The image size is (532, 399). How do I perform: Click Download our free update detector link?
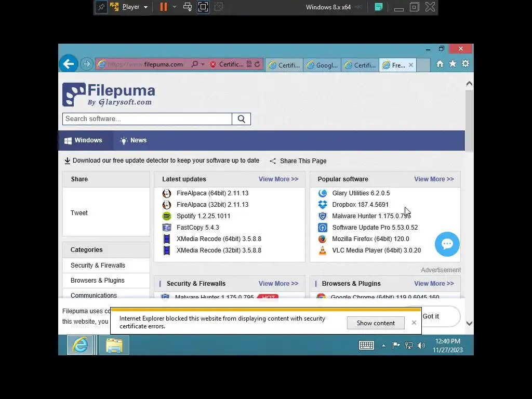(162, 161)
